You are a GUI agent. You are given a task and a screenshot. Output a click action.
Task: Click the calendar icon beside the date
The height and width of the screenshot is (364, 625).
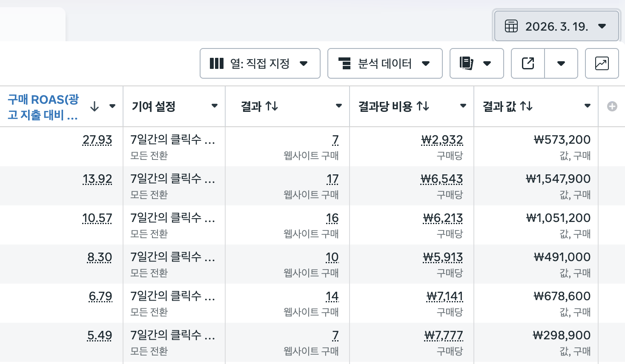pos(511,26)
